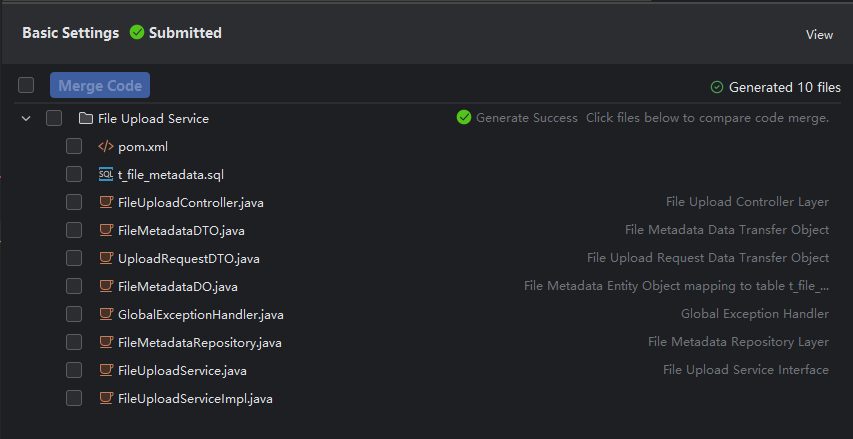
Task: Click the SQL icon for t_file_metadata.sql
Action: (106, 174)
